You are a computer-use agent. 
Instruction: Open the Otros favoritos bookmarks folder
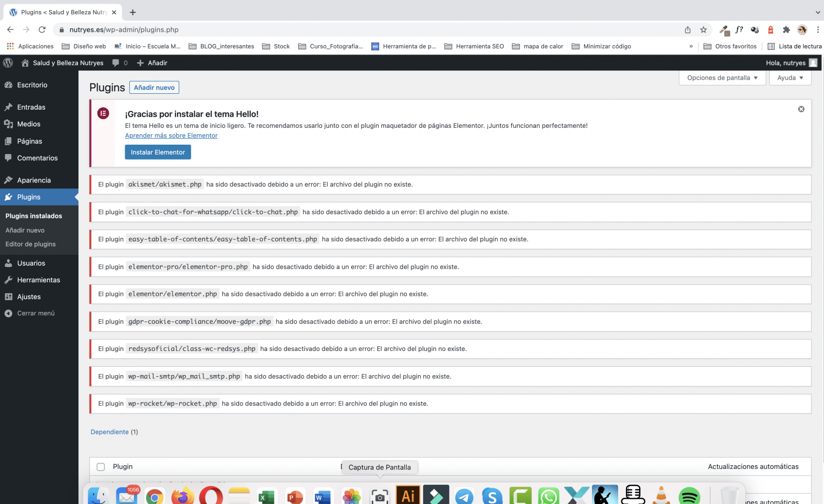[730, 46]
